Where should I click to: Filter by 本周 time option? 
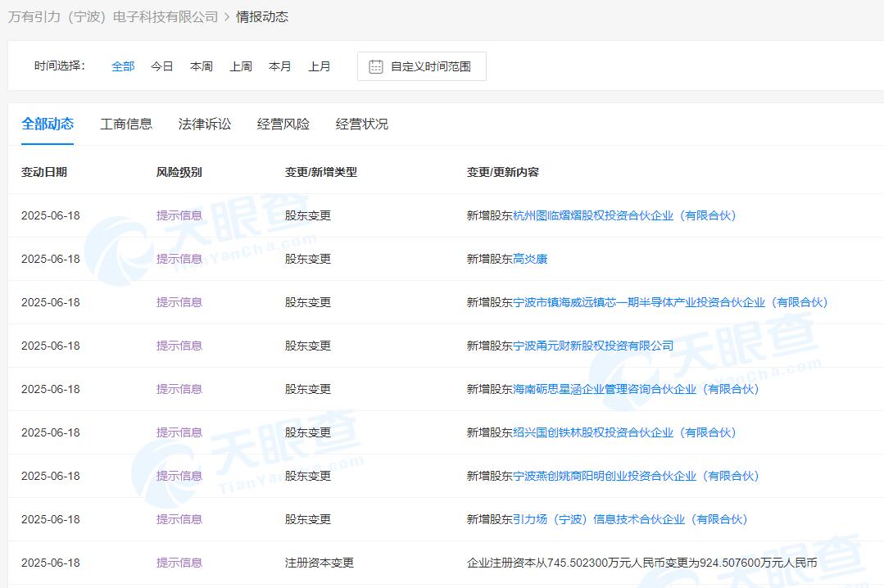(202, 67)
